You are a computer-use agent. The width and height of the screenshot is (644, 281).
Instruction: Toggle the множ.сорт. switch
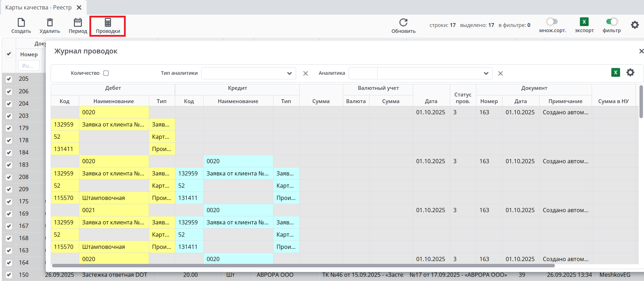point(552,22)
